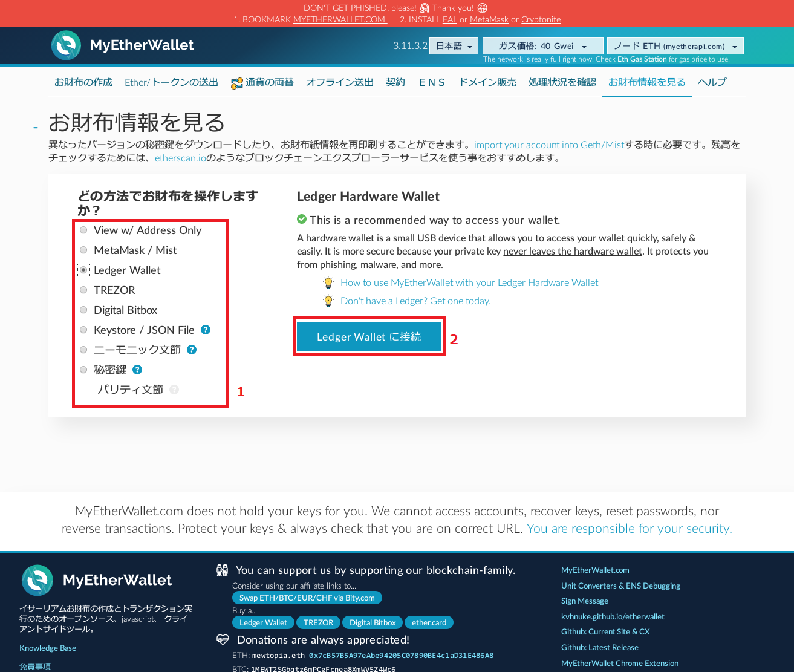
Task: Click EAL install link in banner
Action: pyautogui.click(x=450, y=19)
